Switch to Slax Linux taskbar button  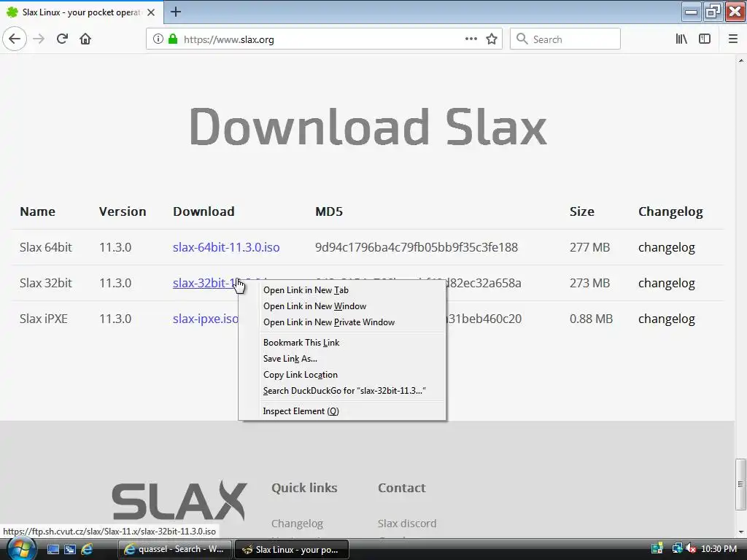point(292,549)
